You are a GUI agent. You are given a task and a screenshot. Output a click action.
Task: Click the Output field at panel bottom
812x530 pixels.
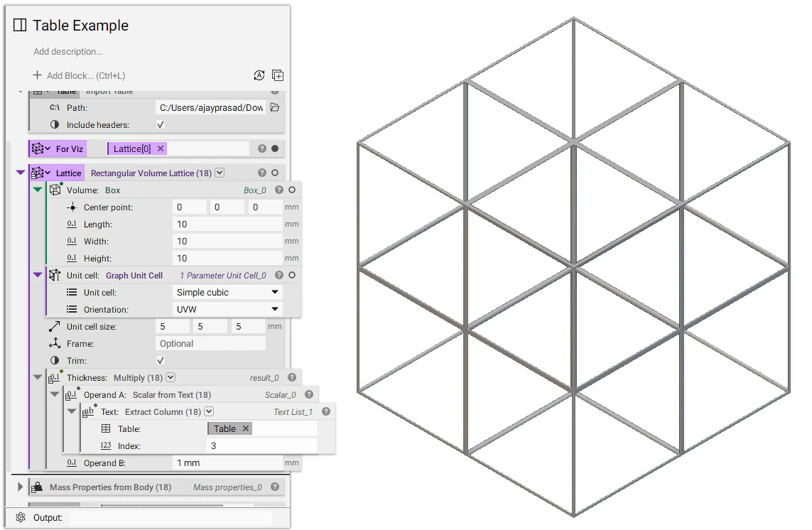tap(171, 517)
